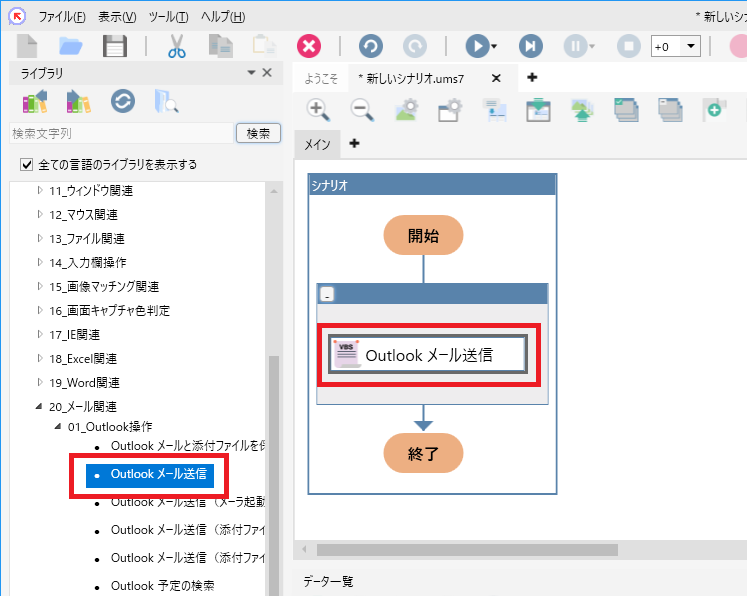Refresh the library list
Viewport: 747px width, 596px height.
pyautogui.click(x=123, y=101)
